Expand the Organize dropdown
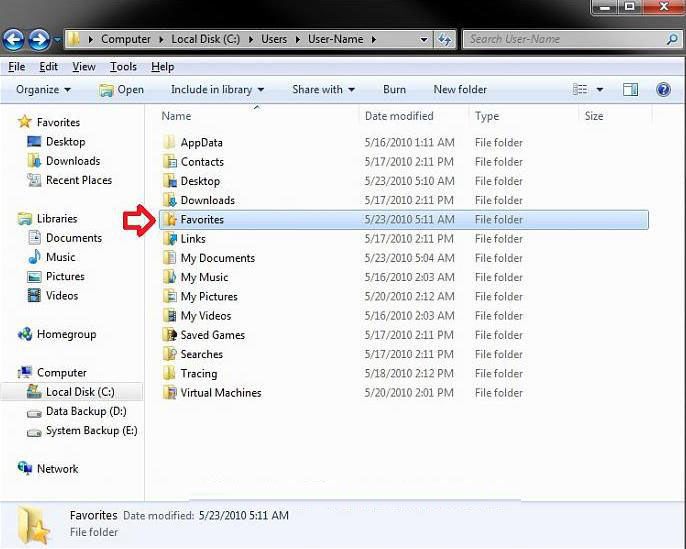This screenshot has height=549, width=686. (43, 89)
